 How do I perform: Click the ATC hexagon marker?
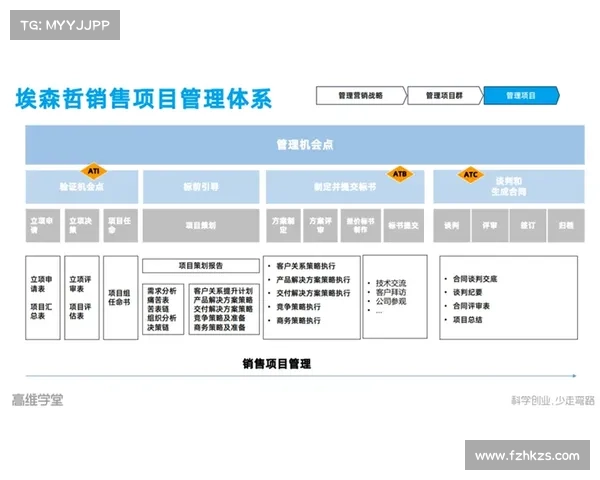(x=470, y=174)
